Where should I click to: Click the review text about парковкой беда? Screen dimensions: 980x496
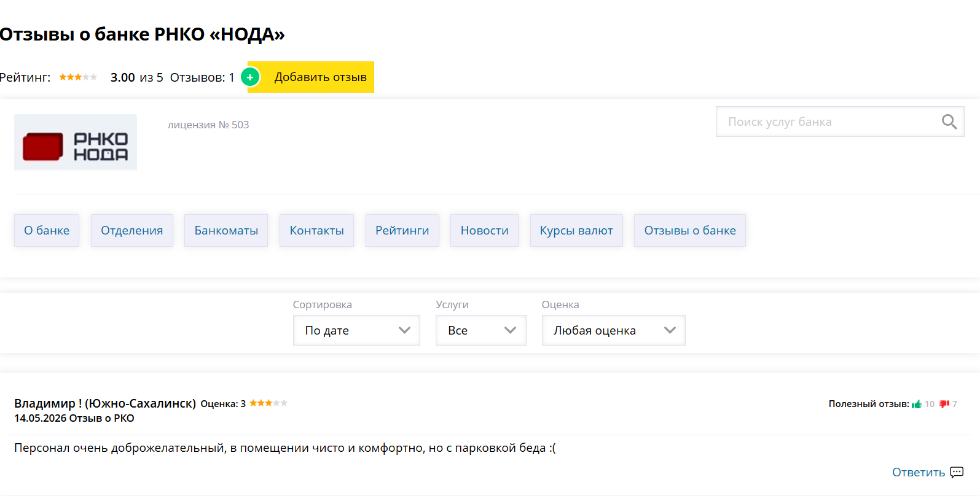coord(285,448)
